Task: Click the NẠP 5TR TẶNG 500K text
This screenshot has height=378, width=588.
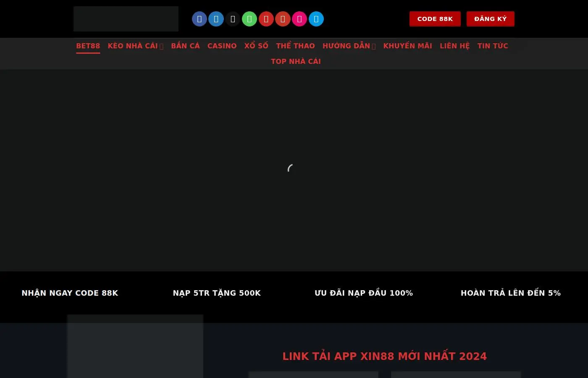Action: 217,293
